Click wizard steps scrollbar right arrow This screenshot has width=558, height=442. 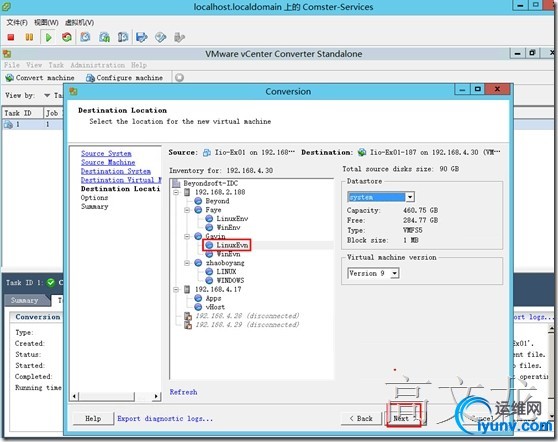click(156, 396)
